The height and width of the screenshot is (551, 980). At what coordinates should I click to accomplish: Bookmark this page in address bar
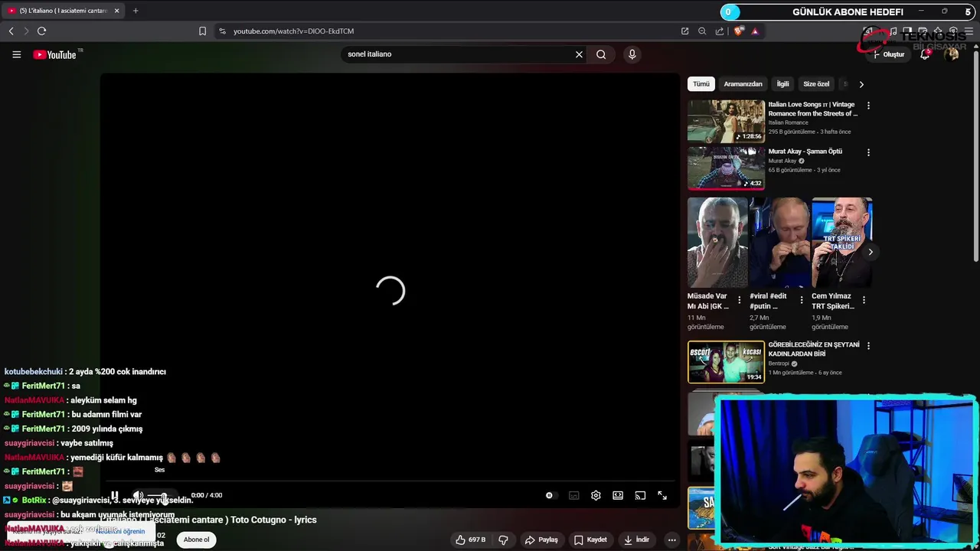point(202,31)
